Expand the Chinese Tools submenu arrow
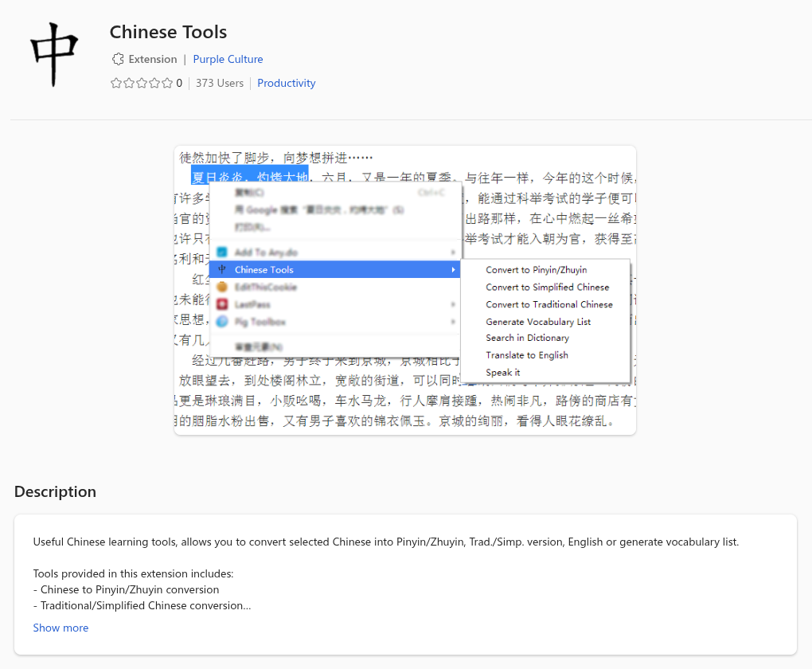This screenshot has width=812, height=669. point(453,269)
